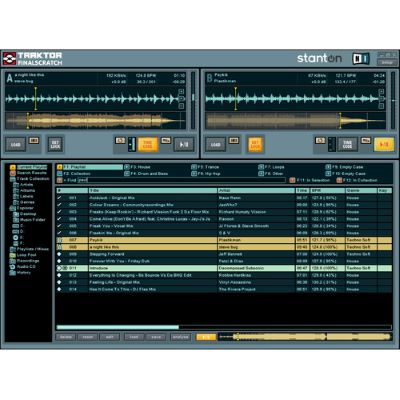Play or pause deck A
This screenshot has width=400, height=400.
(x=184, y=145)
